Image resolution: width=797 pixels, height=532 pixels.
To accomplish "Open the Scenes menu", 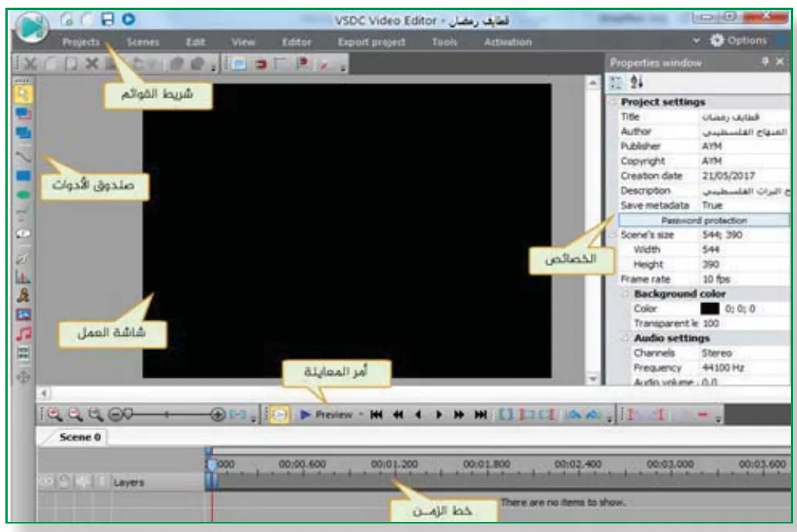I will [143, 42].
